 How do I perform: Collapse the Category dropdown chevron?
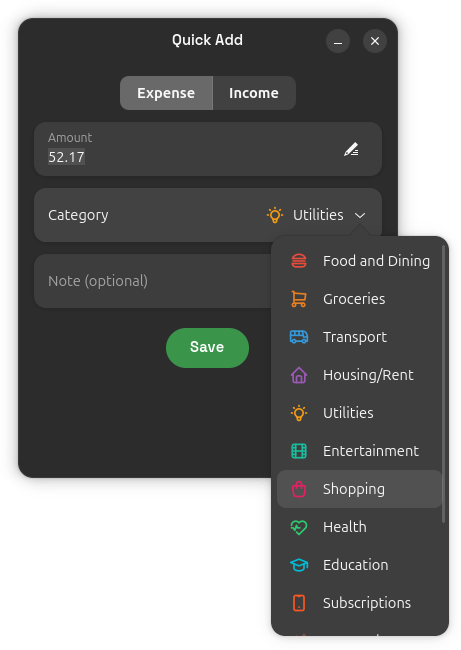pos(360,215)
